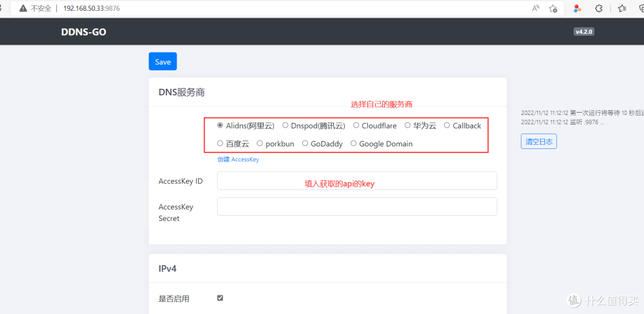
Task: Select 华为云 radio option
Action: (407, 125)
